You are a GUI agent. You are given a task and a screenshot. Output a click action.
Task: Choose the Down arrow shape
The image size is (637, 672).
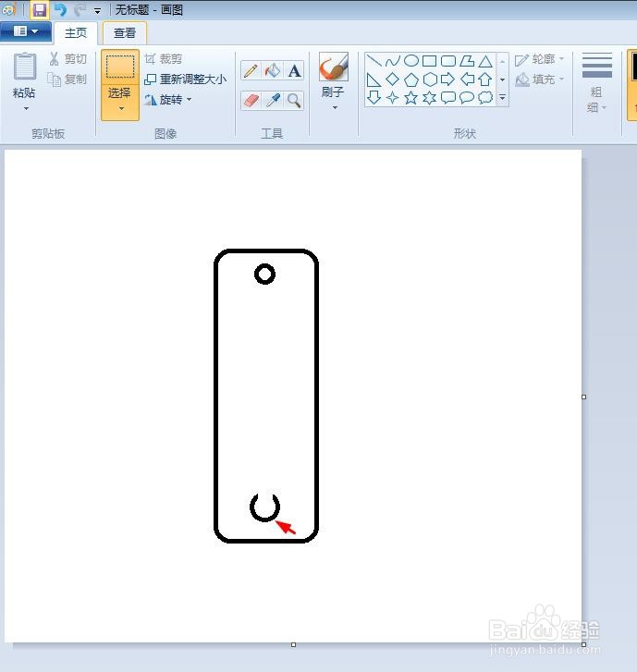pyautogui.click(x=374, y=98)
